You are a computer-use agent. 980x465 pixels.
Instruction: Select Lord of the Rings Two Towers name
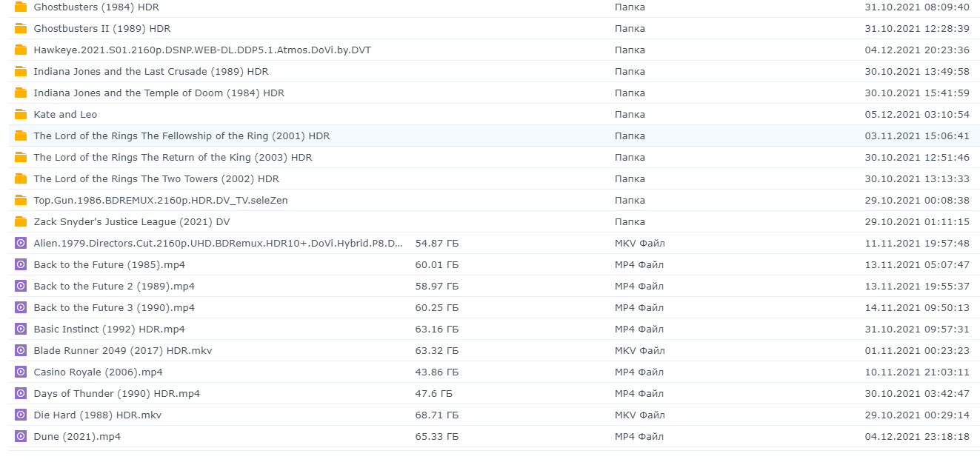click(x=156, y=179)
